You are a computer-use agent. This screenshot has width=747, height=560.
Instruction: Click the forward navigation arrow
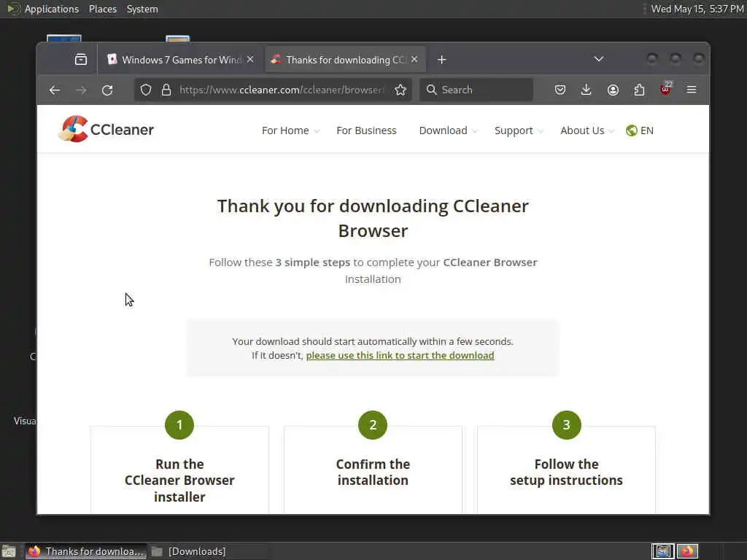click(81, 90)
